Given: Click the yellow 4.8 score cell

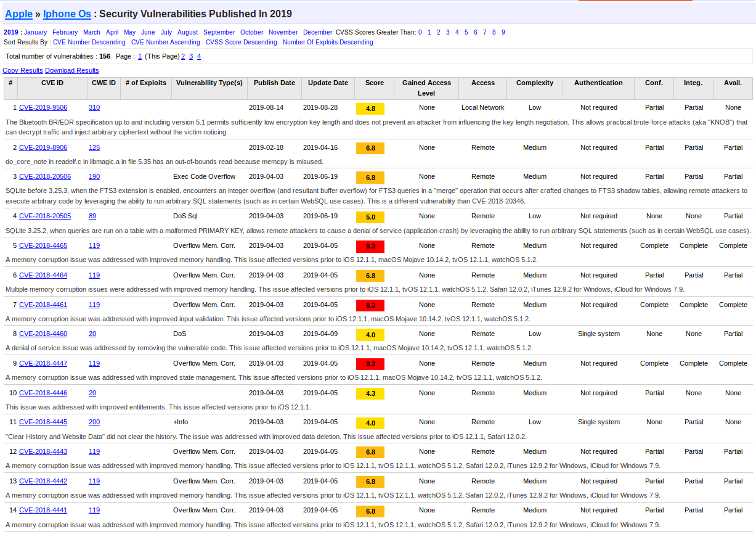Looking at the screenshot, I should click(370, 109).
